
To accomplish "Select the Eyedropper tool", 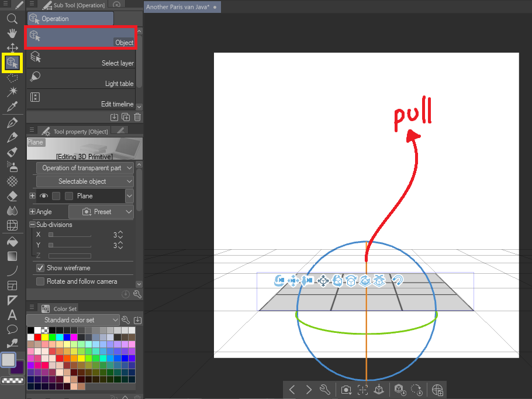I will 12,106.
